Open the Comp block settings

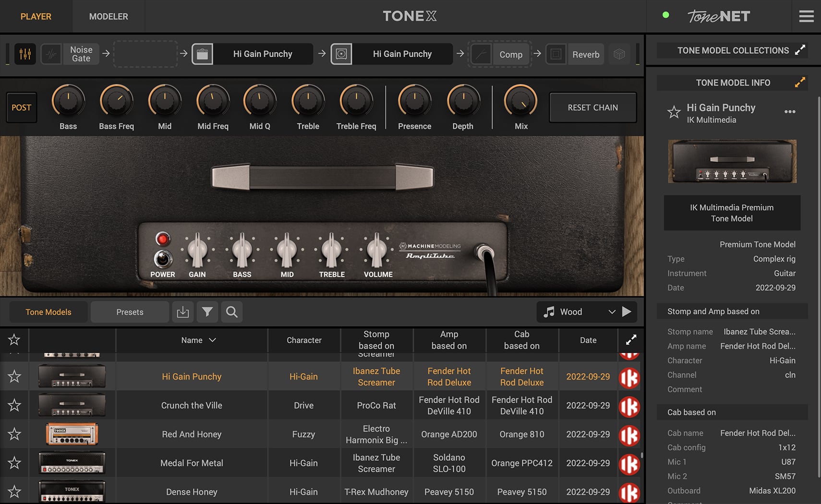pos(499,54)
